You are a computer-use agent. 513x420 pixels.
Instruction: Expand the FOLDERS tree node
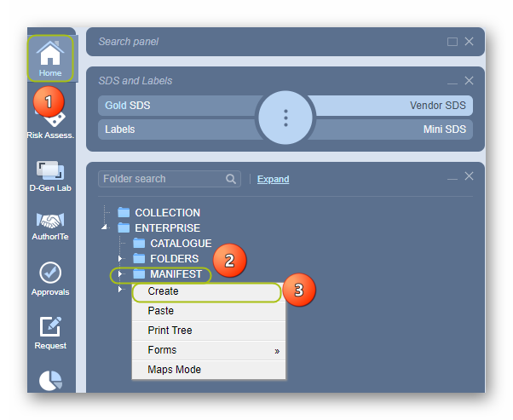pyautogui.click(x=120, y=258)
